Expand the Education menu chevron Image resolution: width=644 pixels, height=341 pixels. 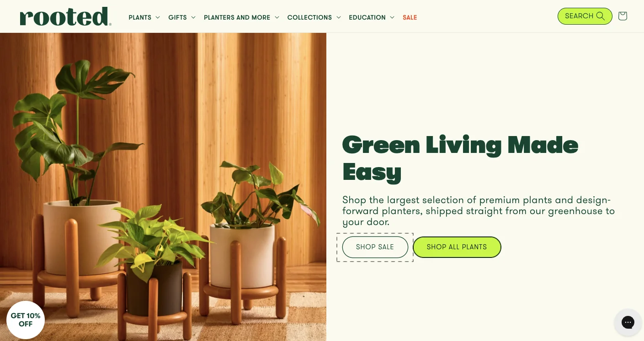(392, 17)
